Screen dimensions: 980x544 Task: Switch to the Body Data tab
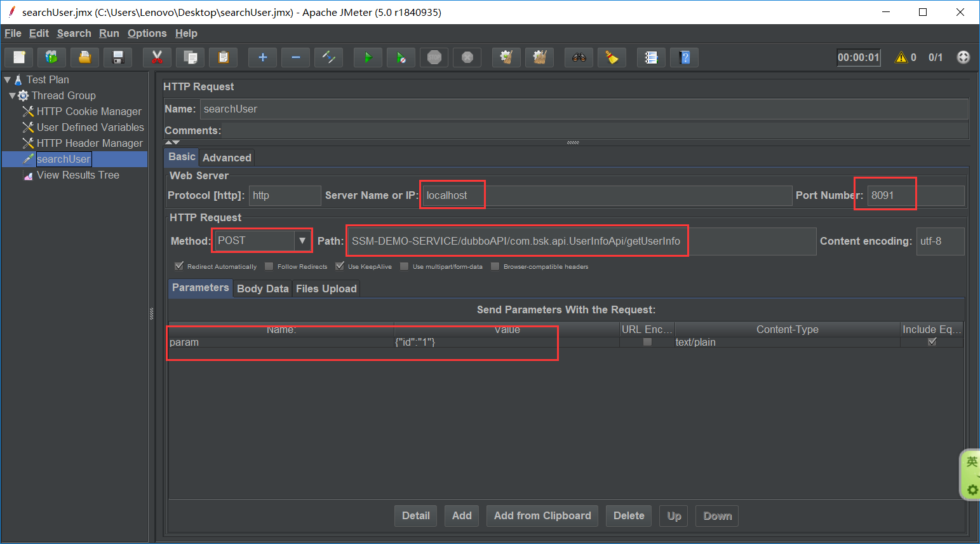pyautogui.click(x=263, y=289)
